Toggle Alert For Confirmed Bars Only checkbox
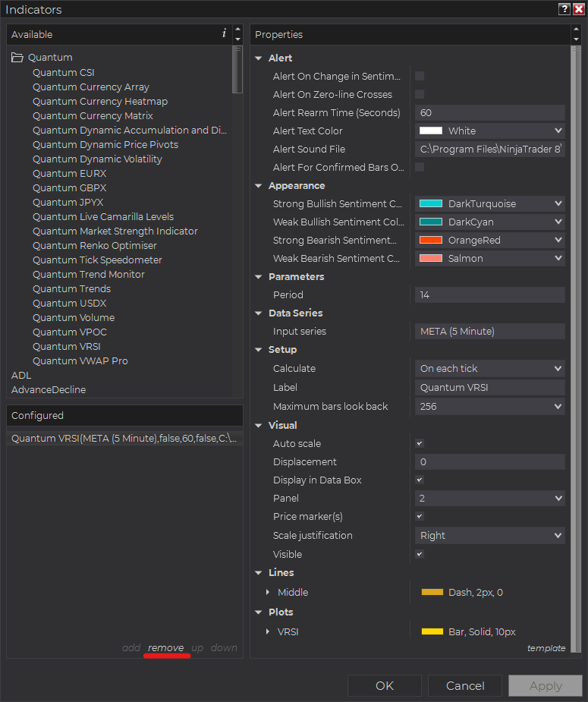 420,167
